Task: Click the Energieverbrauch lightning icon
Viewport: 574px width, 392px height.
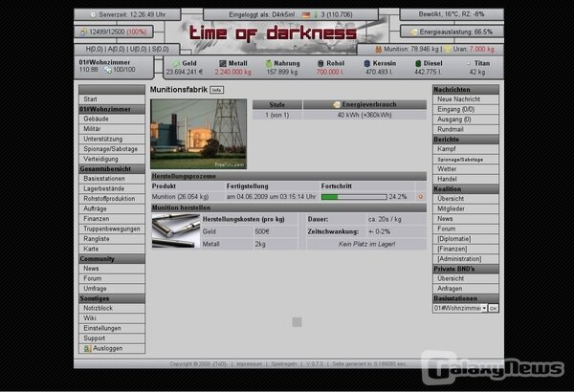Action: pyautogui.click(x=337, y=104)
